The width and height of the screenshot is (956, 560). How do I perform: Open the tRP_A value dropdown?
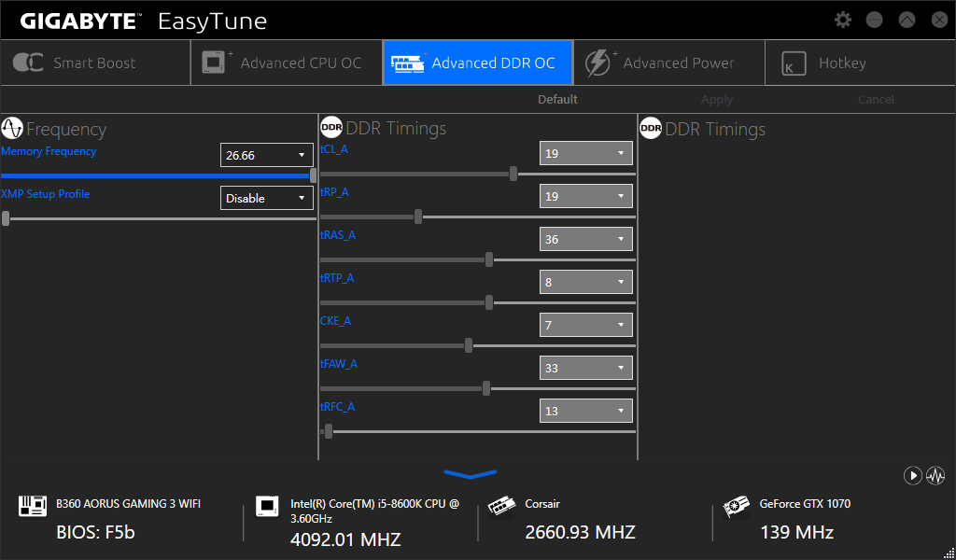click(x=586, y=196)
